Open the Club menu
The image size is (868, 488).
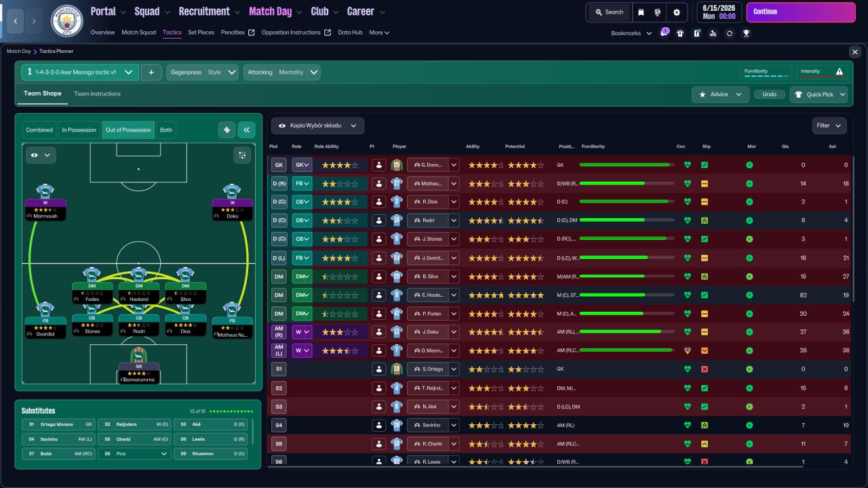coord(324,12)
